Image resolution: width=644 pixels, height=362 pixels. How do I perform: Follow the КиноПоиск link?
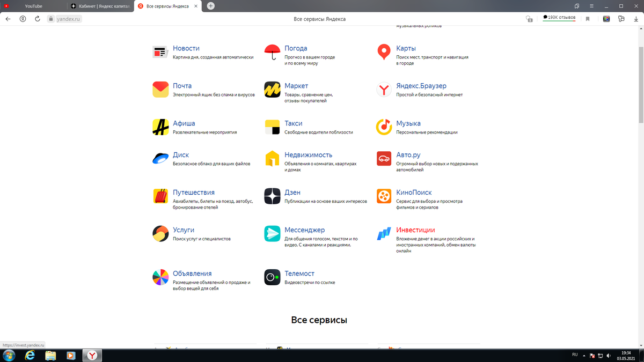pos(414,193)
